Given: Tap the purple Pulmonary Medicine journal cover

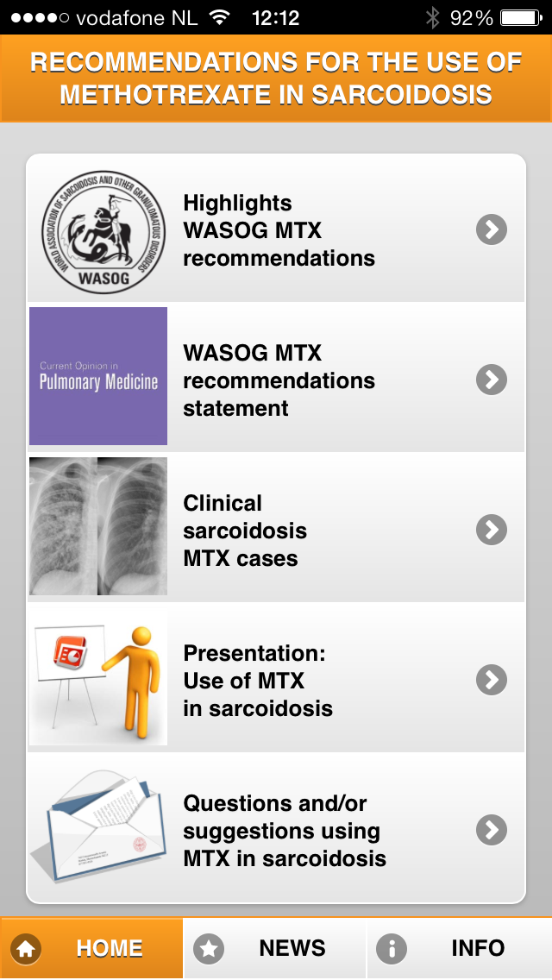Looking at the screenshot, I should click(98, 376).
